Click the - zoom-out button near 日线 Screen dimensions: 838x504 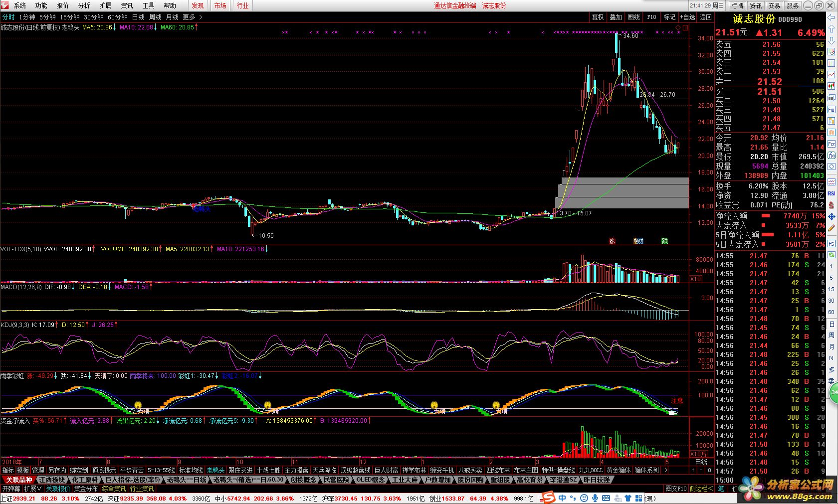tap(702, 470)
